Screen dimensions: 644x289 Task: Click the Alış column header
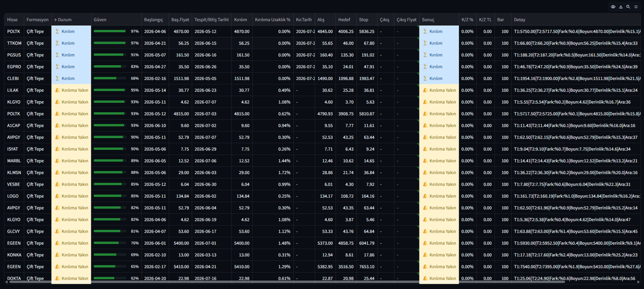[x=325, y=20]
